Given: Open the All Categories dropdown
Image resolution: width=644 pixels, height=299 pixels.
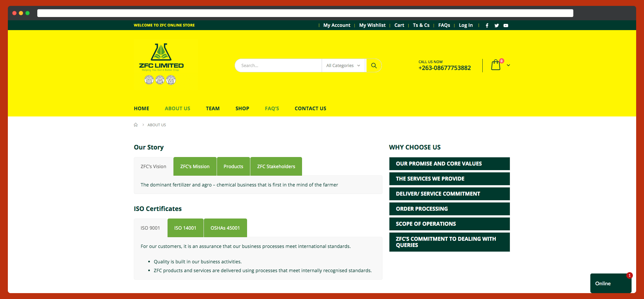Looking at the screenshot, I should 343,65.
